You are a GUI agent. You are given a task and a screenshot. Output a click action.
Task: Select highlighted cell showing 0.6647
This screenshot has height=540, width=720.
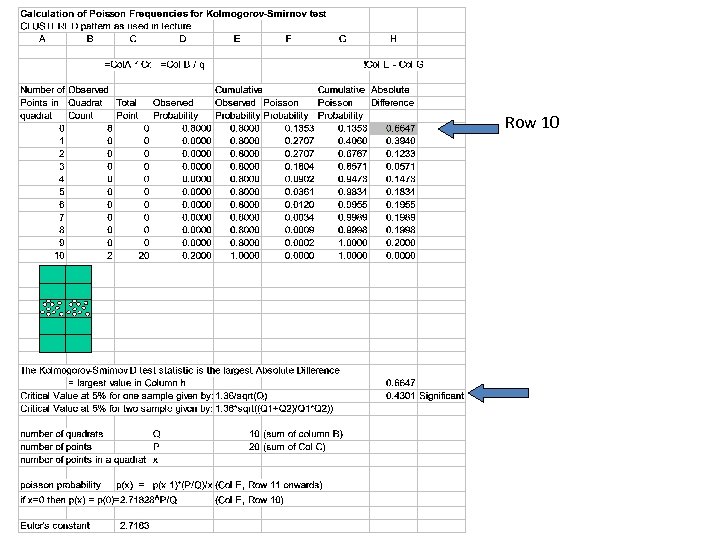(x=394, y=129)
